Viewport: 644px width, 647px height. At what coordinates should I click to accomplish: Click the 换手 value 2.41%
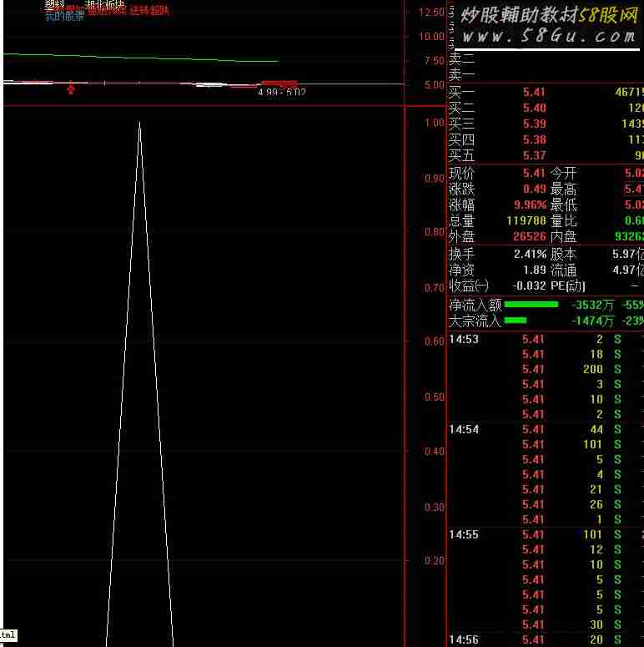pyautogui.click(x=531, y=254)
